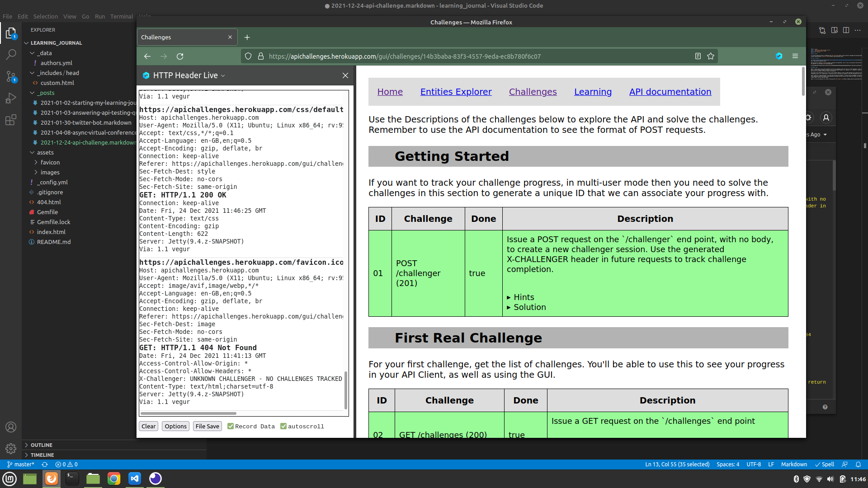
Task: Open Firefox tracking protection shield
Action: click(248, 56)
